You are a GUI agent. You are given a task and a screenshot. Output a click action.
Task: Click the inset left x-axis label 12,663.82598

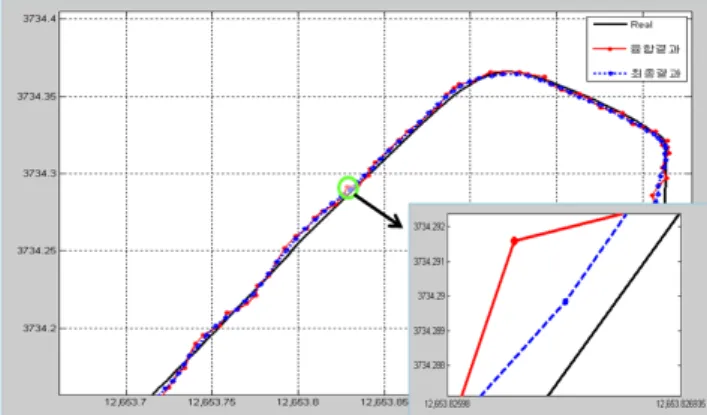[x=447, y=404]
